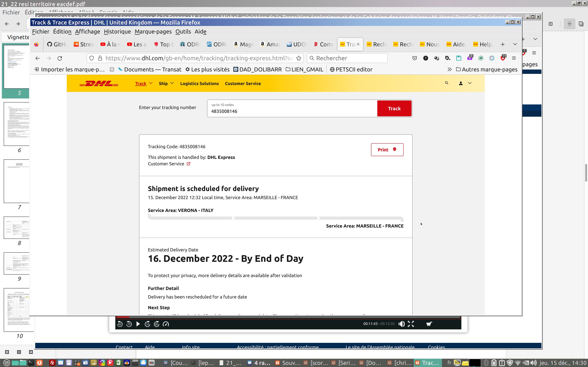Image resolution: width=588 pixels, height=367 pixels.
Task: Click the DHL site search magnifier icon
Action: [x=446, y=83]
